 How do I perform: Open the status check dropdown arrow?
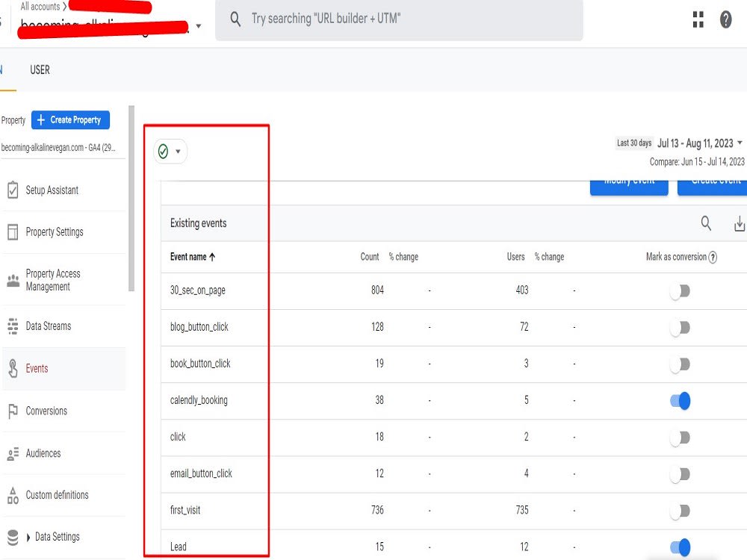coord(178,152)
